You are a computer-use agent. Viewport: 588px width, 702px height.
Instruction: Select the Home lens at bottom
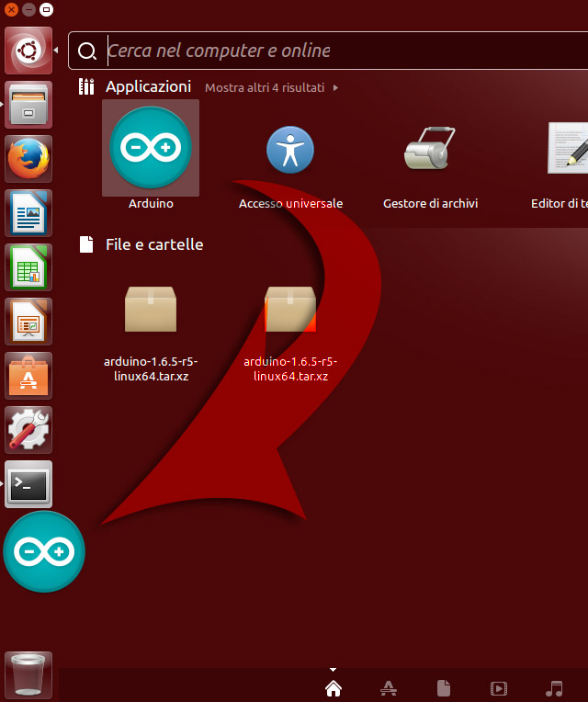[x=334, y=688]
